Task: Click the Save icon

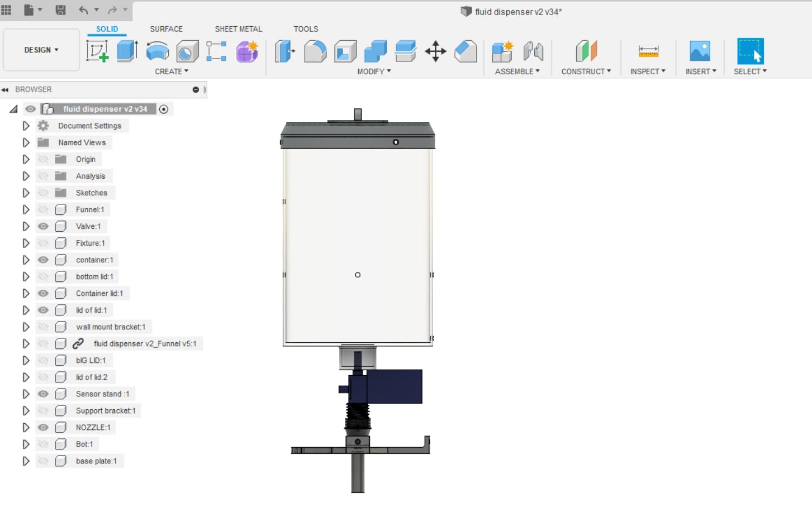Action: pyautogui.click(x=60, y=9)
